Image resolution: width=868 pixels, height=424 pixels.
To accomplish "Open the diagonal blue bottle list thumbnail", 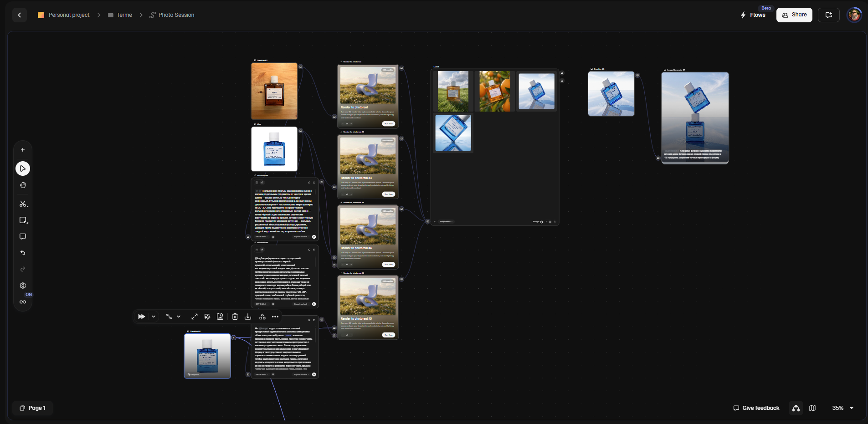I will pos(453,133).
